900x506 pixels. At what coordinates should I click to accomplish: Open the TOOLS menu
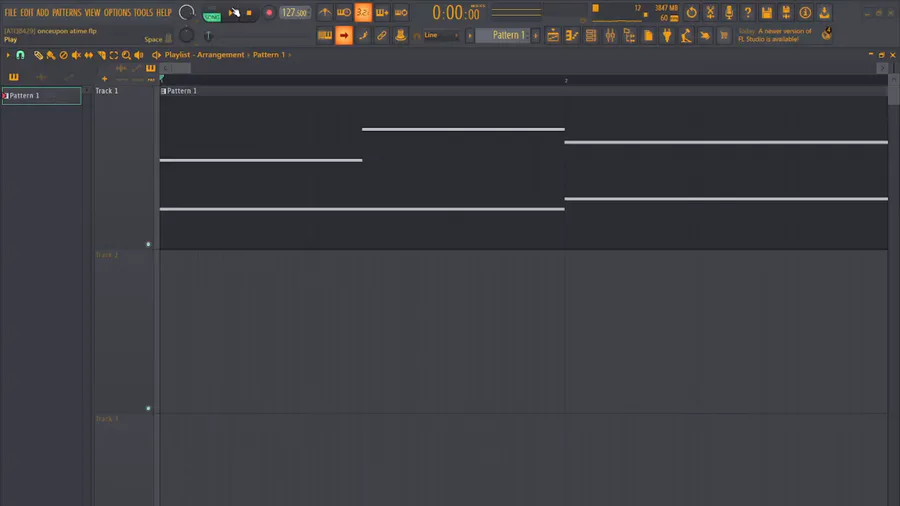coord(143,13)
